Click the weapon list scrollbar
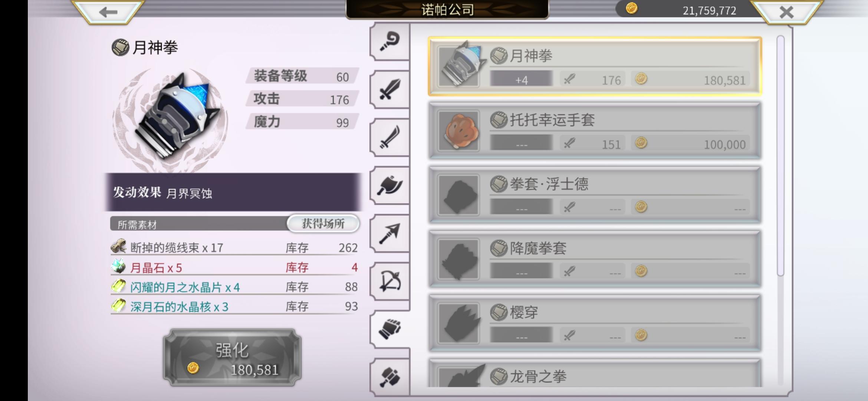 point(780,156)
